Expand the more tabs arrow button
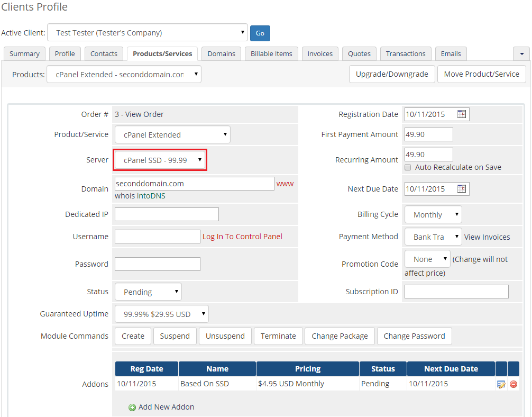 point(521,54)
